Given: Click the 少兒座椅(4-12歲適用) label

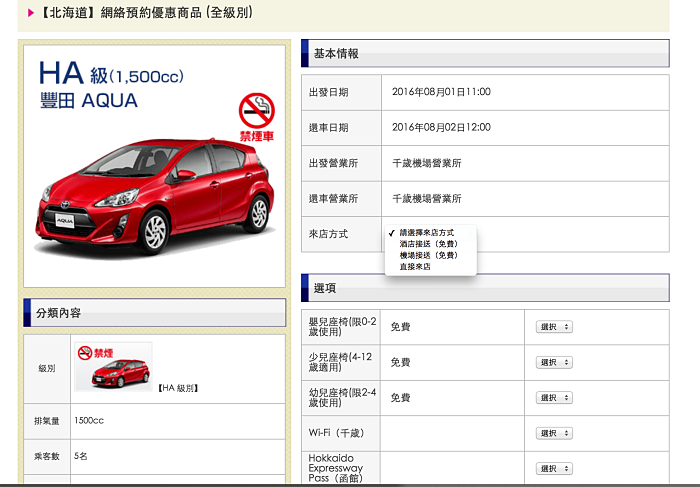Looking at the screenshot, I should 340,362.
